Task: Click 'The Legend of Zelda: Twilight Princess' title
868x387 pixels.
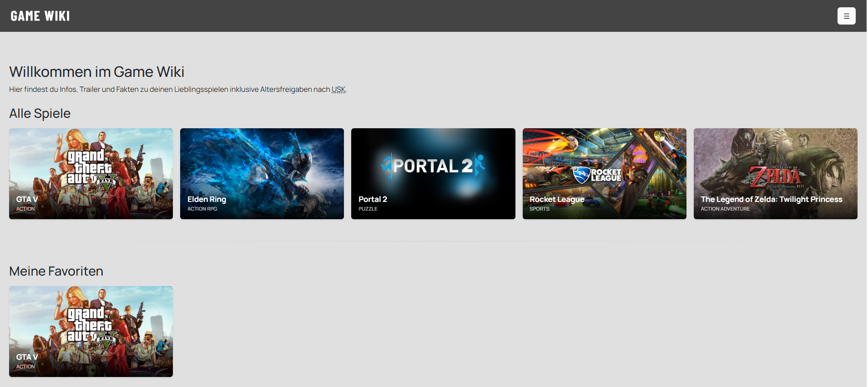Action: click(772, 199)
